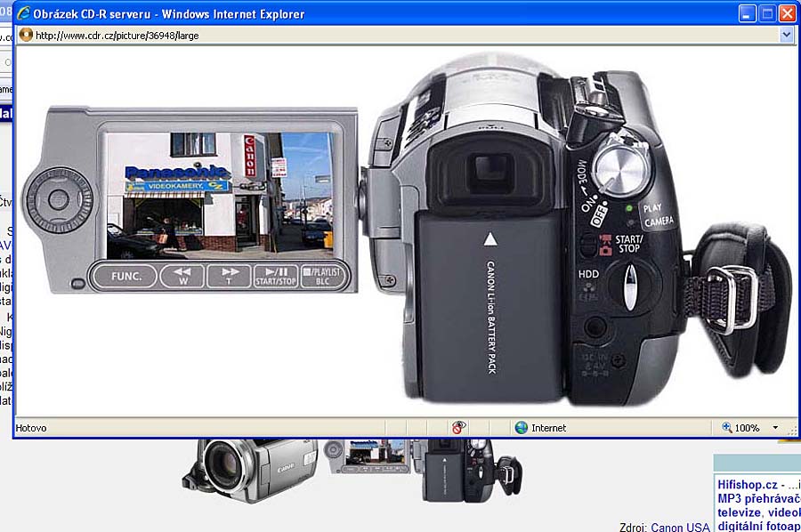Open the address bar dropdown arrow
The image size is (801, 532).
click(x=786, y=35)
